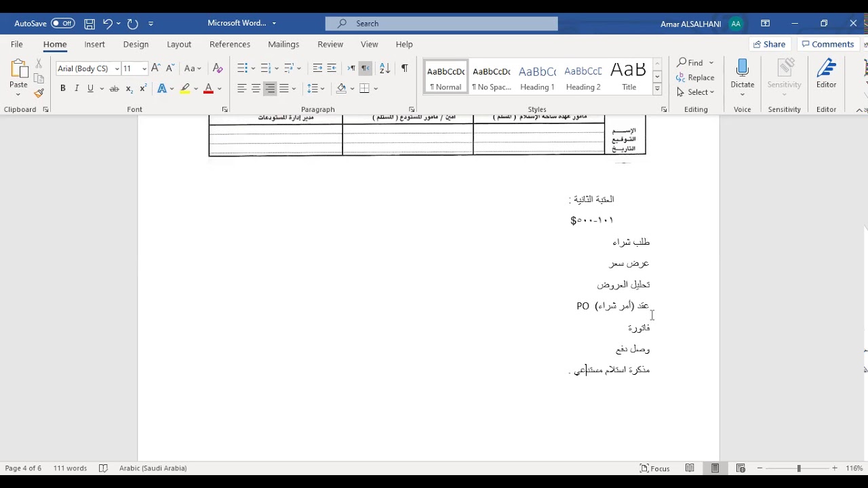Apply the Heading 1 style

tap(537, 77)
